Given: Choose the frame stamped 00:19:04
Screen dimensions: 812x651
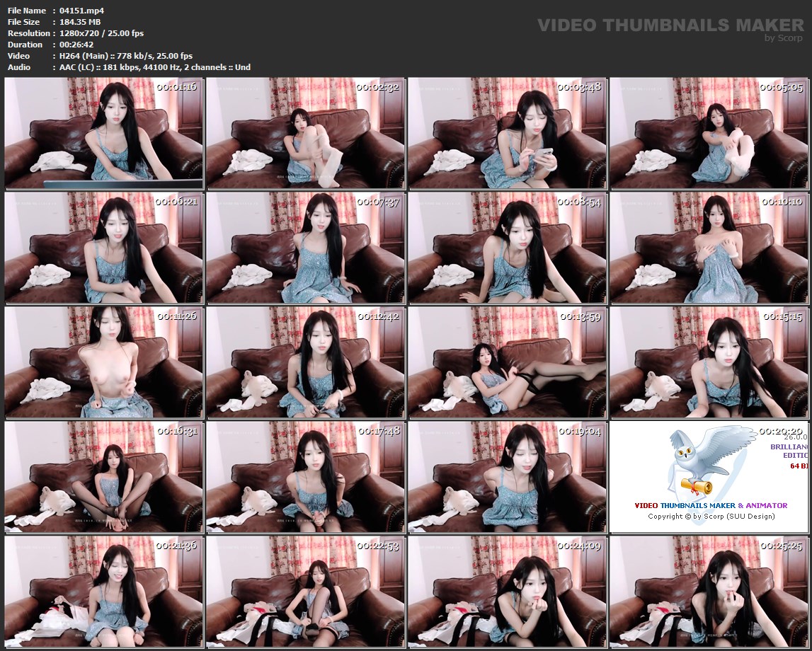Looking at the screenshot, I should (x=507, y=477).
